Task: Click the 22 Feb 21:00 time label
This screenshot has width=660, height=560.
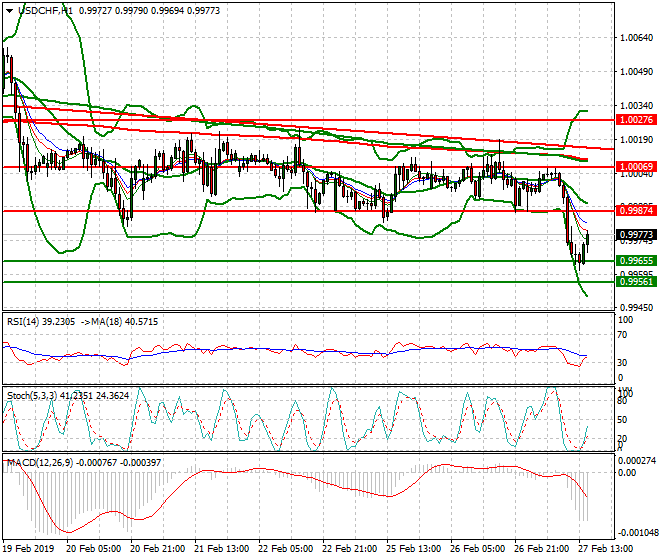Action: click(349, 549)
